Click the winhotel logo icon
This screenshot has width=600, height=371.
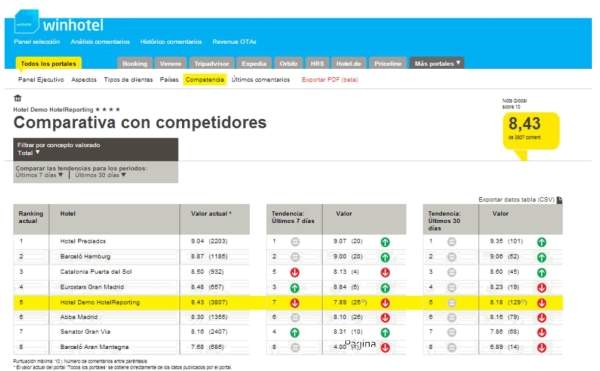tap(26, 22)
